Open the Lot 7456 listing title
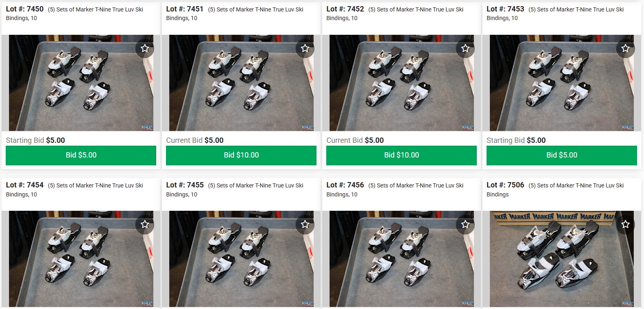644x309 pixels. click(x=395, y=189)
